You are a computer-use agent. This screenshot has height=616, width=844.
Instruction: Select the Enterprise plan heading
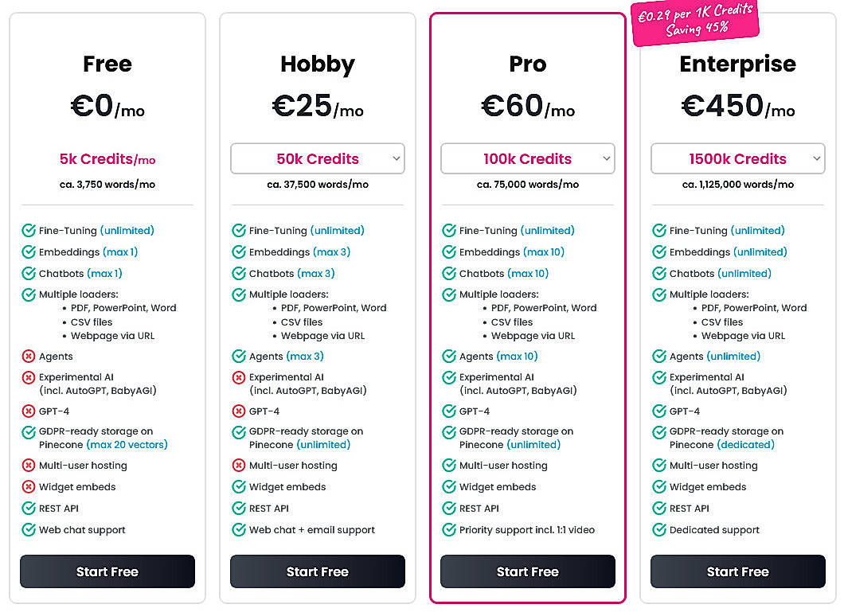[737, 64]
